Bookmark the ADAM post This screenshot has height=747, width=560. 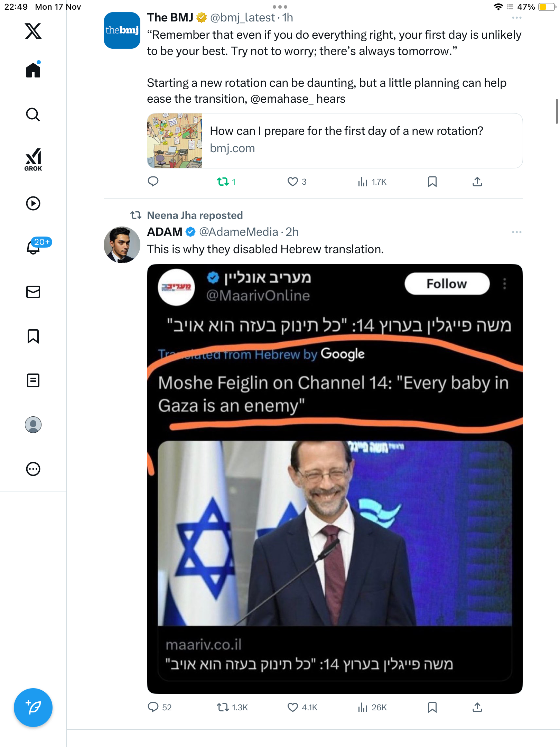click(x=432, y=707)
